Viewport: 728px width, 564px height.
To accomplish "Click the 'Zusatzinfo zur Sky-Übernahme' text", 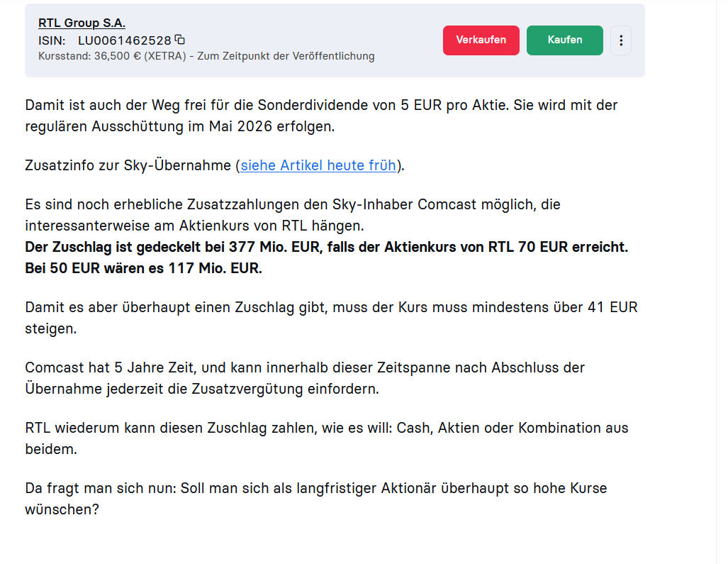I will [x=128, y=166].
